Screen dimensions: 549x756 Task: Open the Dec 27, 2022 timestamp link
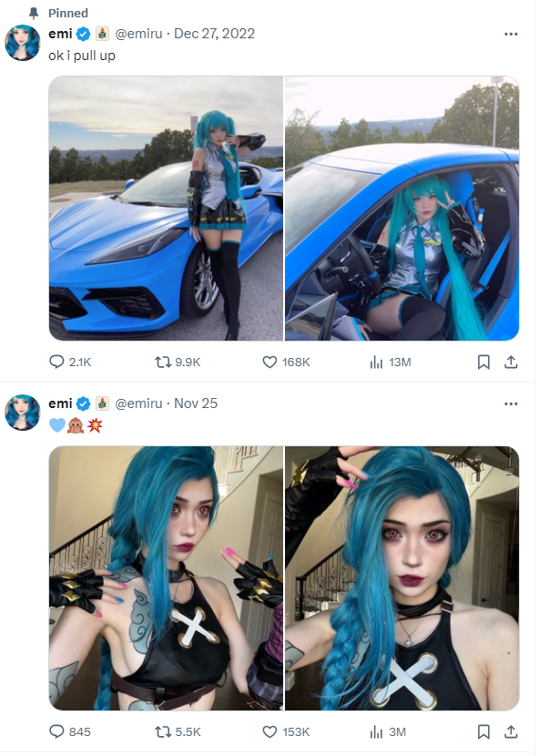tap(214, 34)
